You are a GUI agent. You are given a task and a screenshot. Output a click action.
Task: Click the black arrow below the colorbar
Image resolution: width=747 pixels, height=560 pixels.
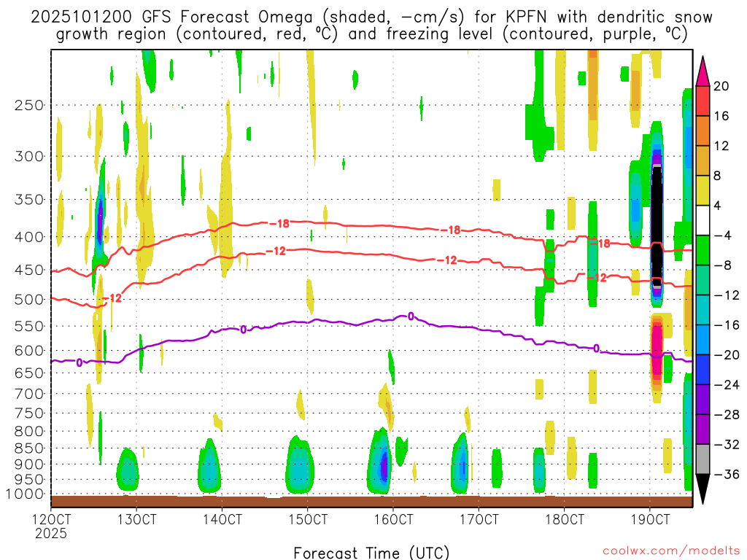703,489
